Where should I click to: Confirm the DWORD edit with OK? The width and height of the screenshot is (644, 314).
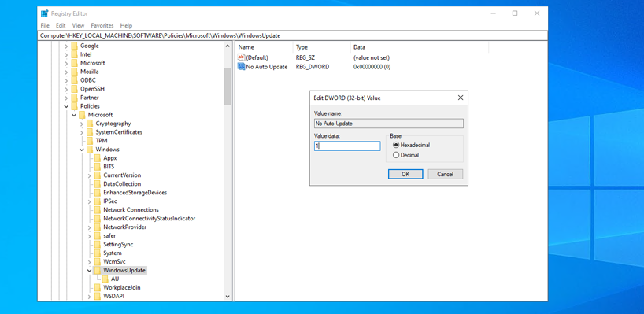tap(405, 174)
